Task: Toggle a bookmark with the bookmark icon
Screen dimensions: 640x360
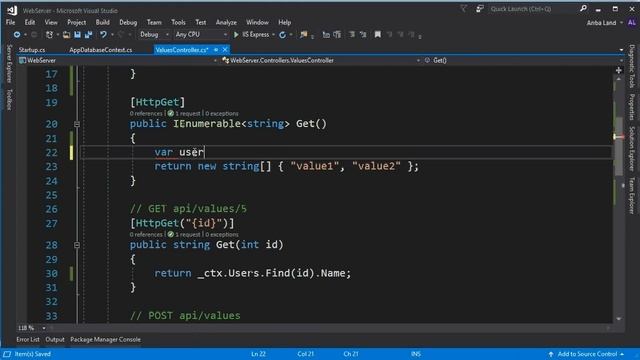Action: click(378, 35)
